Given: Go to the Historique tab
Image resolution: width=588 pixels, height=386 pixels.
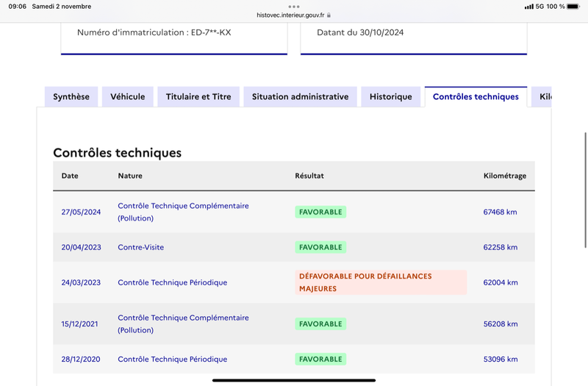Looking at the screenshot, I should click(x=391, y=97).
